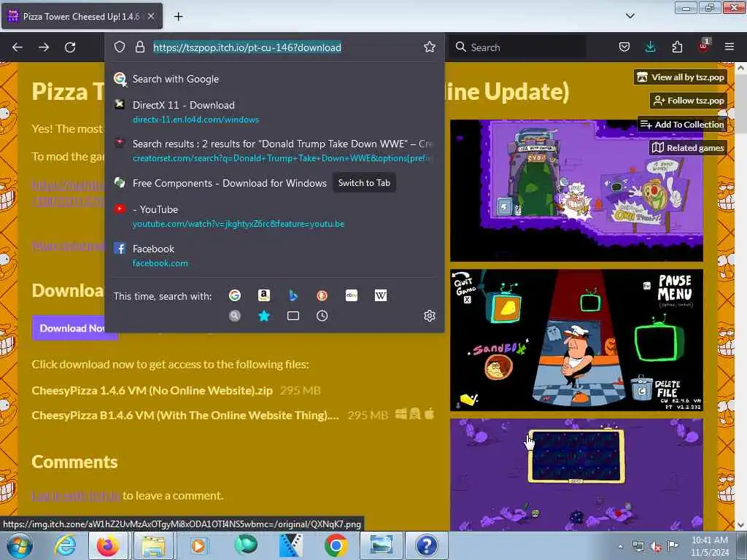Search this time with Google icon
747x560 pixels.
tap(234, 296)
